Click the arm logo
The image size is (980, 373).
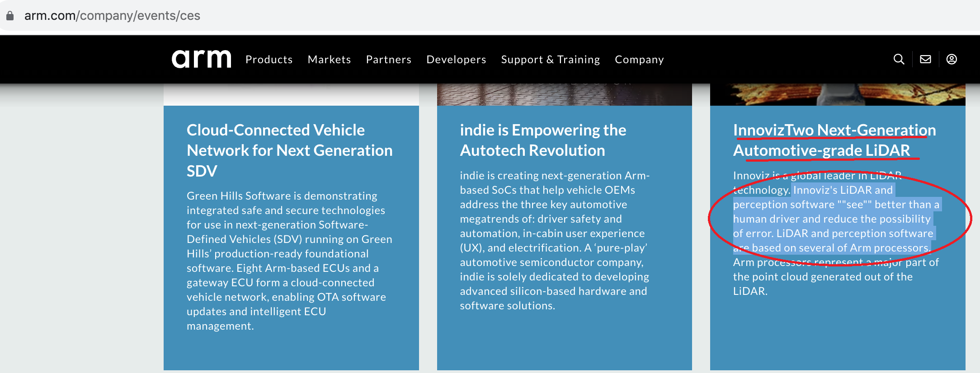201,59
